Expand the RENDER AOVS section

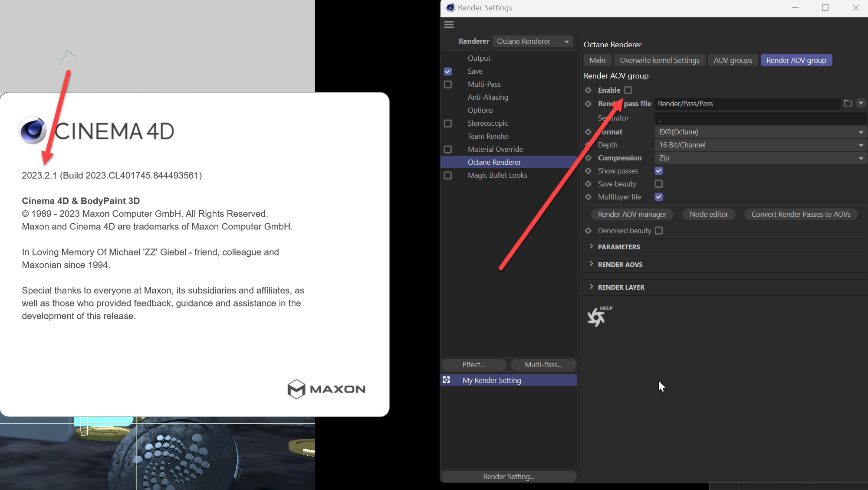click(620, 265)
